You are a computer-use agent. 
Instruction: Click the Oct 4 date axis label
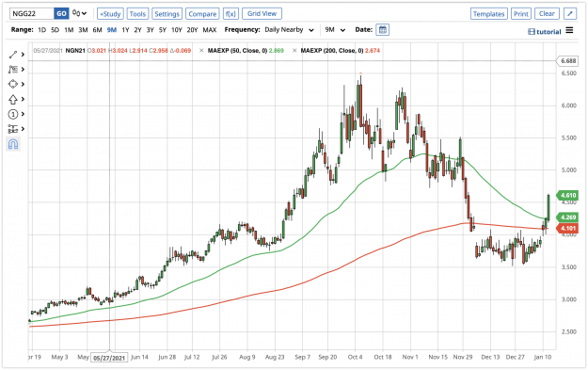pos(355,357)
